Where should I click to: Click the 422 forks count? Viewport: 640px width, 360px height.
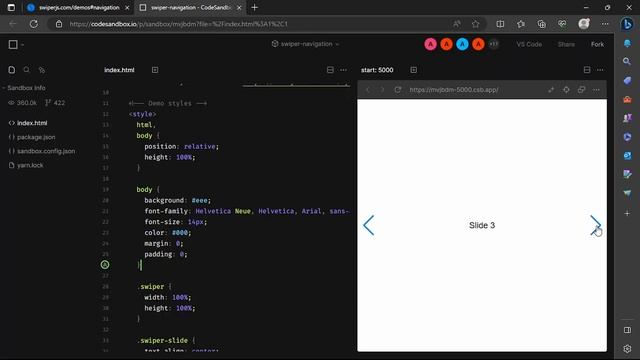pyautogui.click(x=55, y=103)
